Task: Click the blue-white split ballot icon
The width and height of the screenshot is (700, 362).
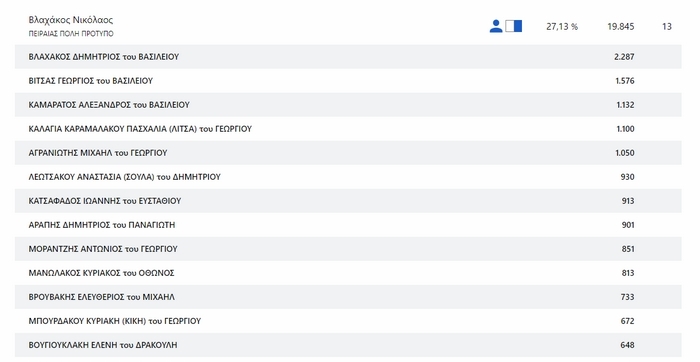Action: [513, 26]
